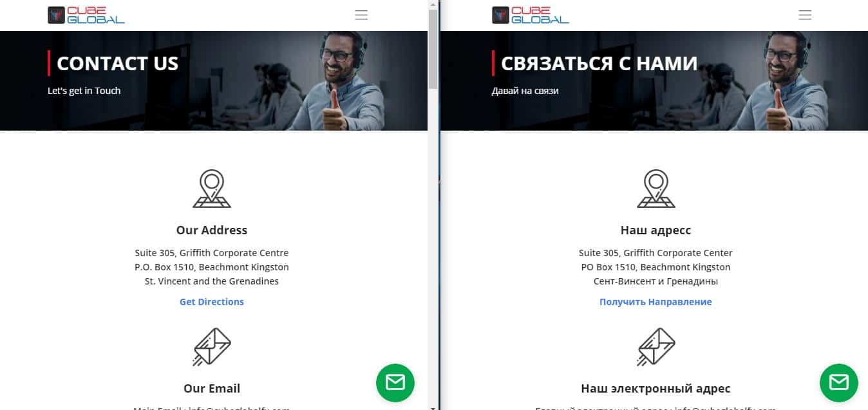Click the Наш адресс heading
Screen dimensions: 868x410
[x=656, y=230]
